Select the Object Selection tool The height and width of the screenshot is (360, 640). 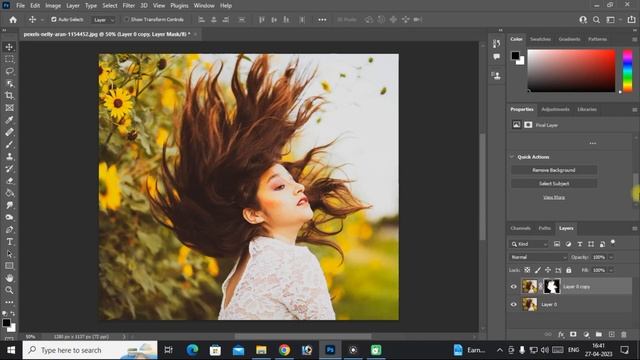click(9, 83)
